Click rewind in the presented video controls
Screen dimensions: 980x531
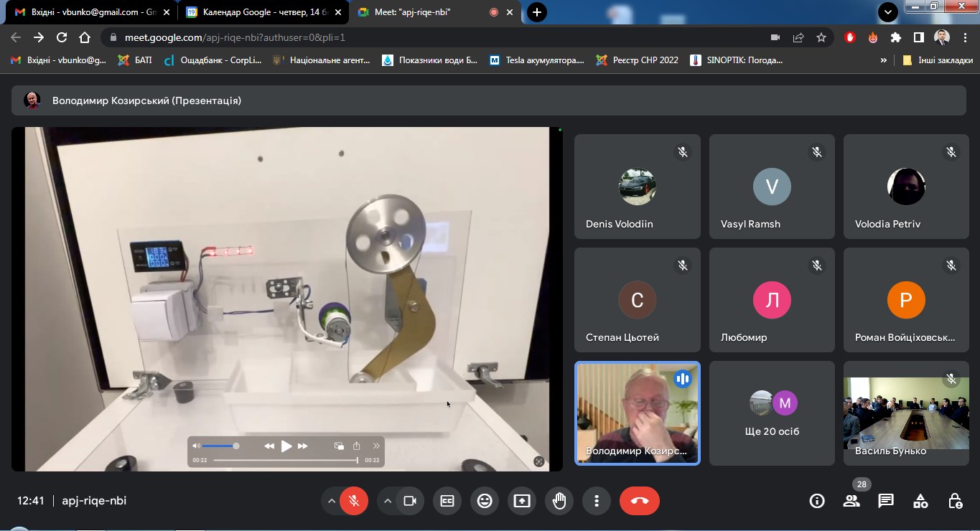[x=269, y=446]
